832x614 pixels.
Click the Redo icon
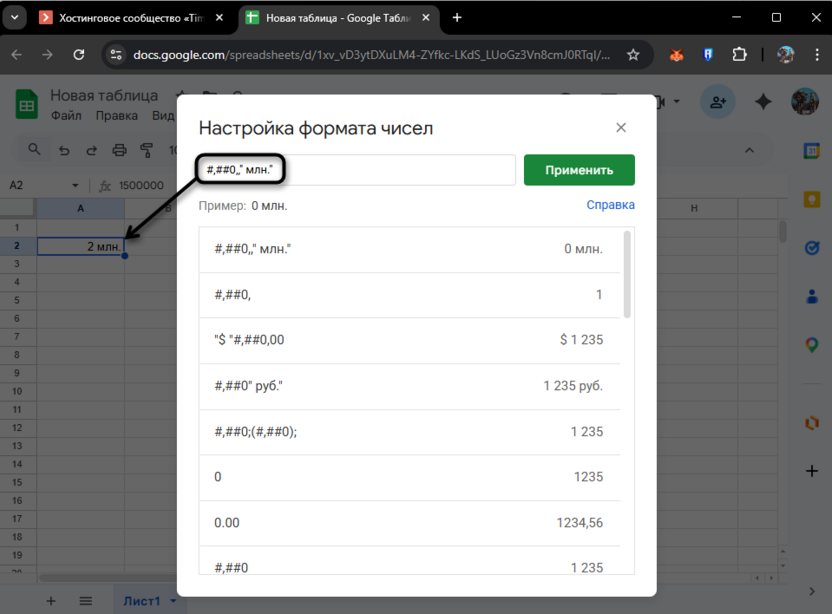tap(91, 148)
